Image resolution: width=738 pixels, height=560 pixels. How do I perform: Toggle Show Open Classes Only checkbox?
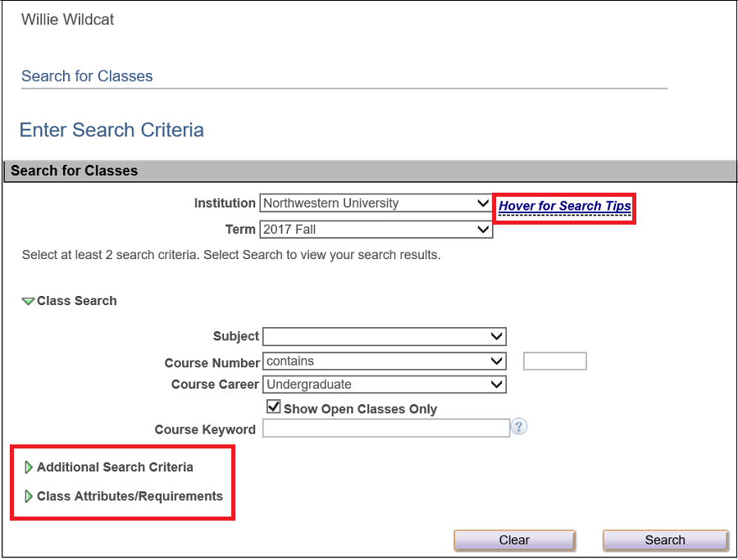point(273,407)
